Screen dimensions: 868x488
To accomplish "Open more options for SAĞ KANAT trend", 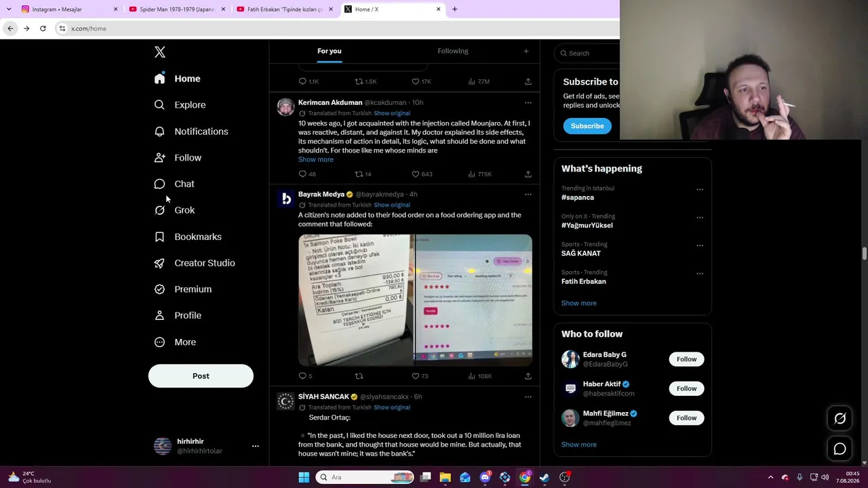I will pyautogui.click(x=700, y=245).
